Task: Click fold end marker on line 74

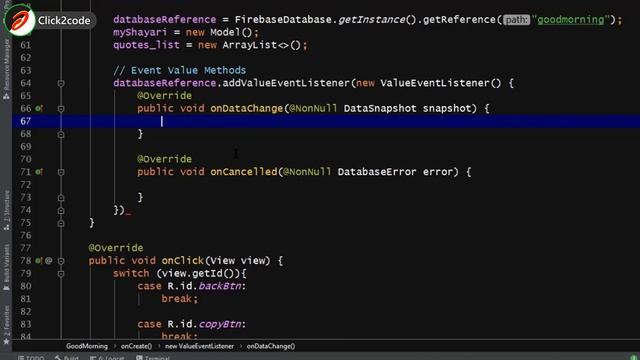Action: [x=61, y=210]
